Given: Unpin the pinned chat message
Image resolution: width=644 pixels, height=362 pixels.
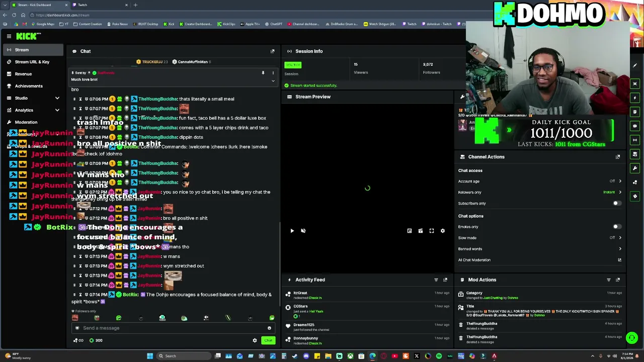Looking at the screenshot, I should pos(263,73).
